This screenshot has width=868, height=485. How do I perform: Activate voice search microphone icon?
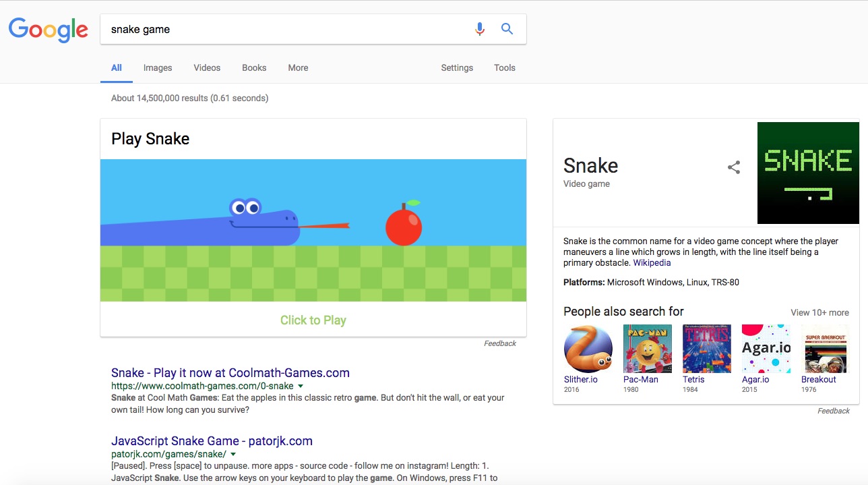[x=480, y=29]
